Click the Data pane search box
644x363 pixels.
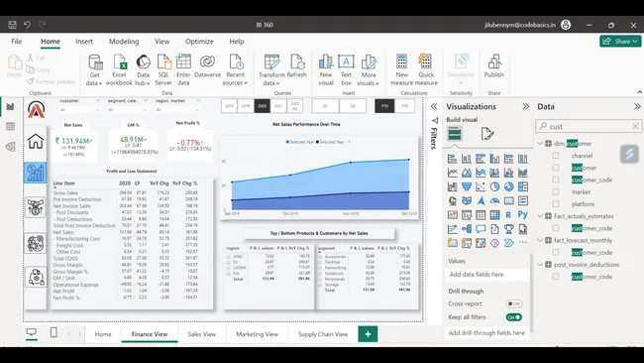588,126
